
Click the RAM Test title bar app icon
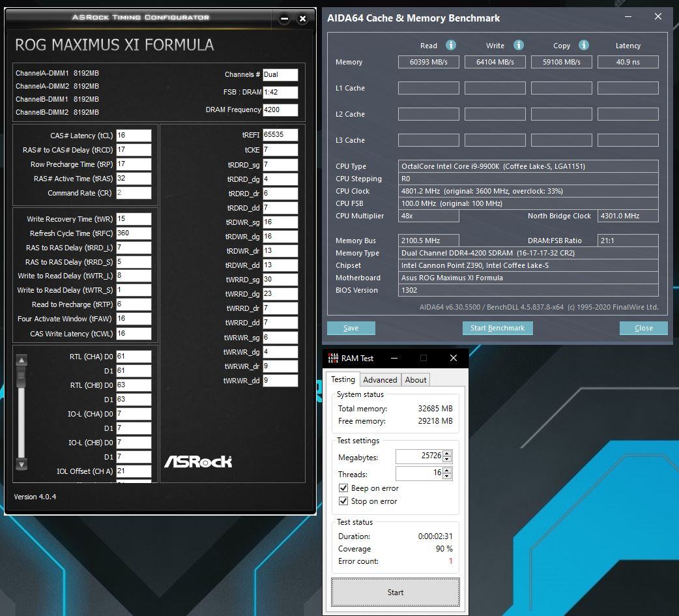point(332,359)
